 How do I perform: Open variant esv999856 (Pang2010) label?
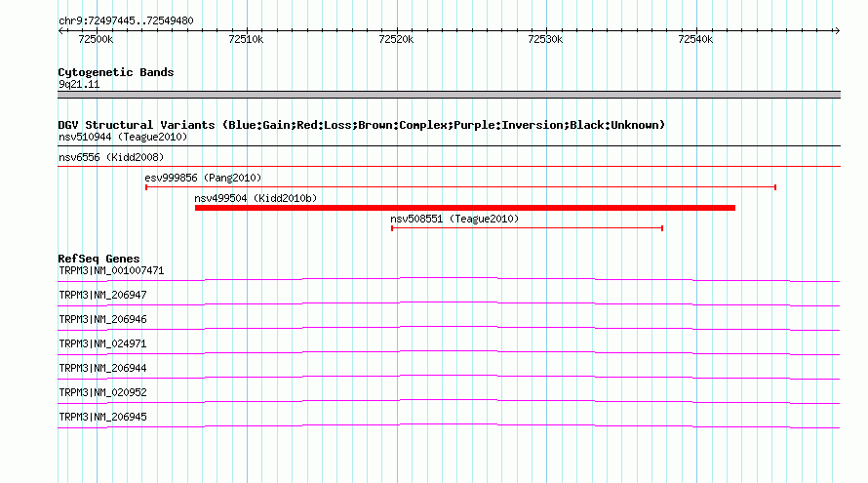[203, 178]
